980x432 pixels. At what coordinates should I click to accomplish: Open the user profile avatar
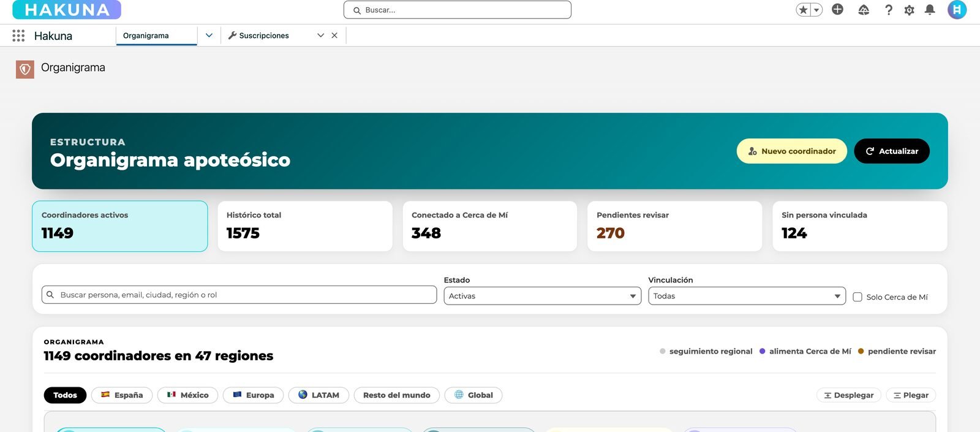(957, 10)
